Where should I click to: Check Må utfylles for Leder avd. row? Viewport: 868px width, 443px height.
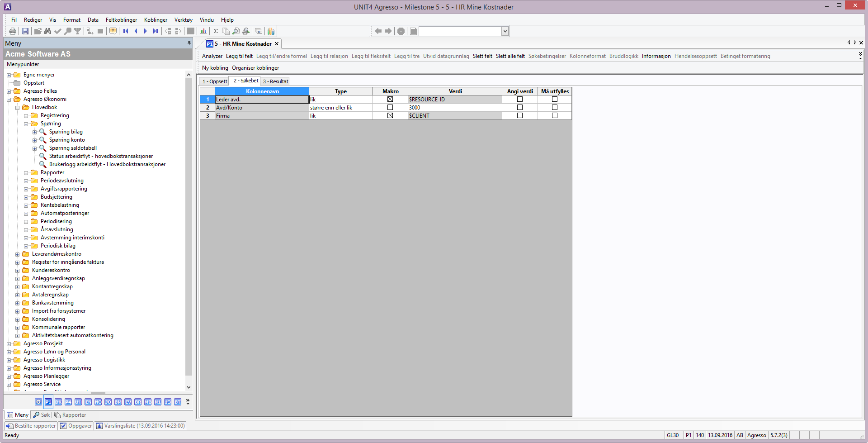pyautogui.click(x=555, y=99)
